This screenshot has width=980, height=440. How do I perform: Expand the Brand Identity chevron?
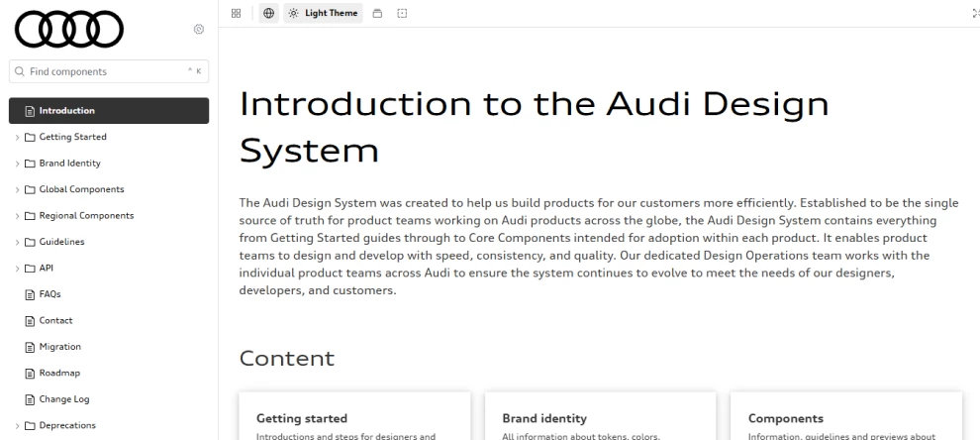(x=17, y=164)
